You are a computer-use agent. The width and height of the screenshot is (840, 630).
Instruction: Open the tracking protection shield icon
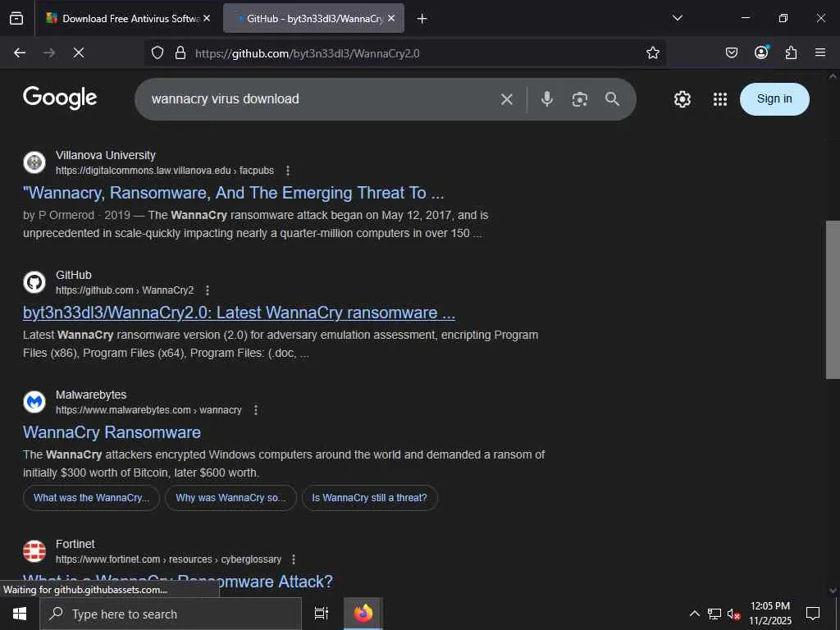pos(157,52)
